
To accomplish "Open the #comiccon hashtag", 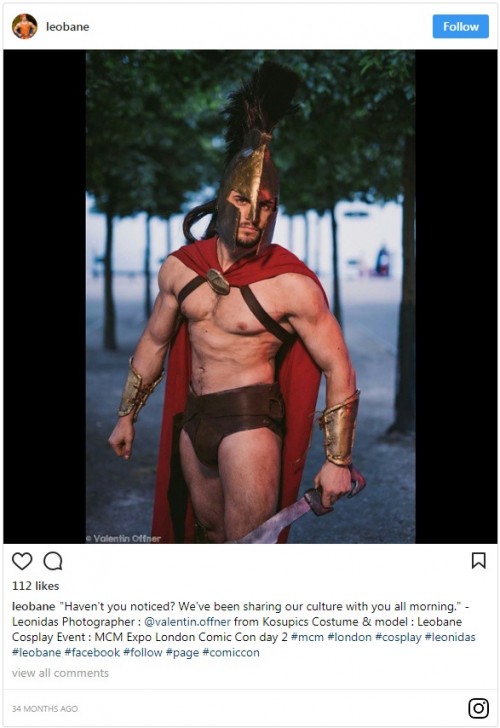I will click(231, 652).
